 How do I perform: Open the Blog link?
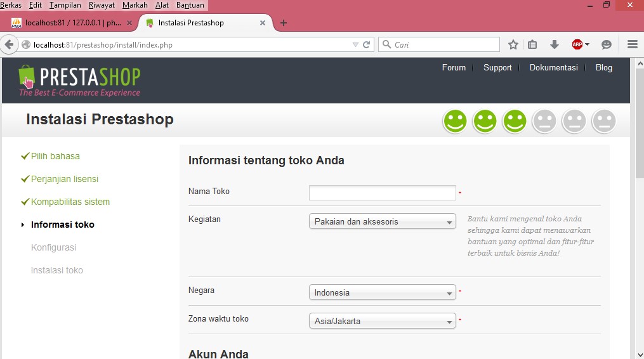click(x=604, y=67)
